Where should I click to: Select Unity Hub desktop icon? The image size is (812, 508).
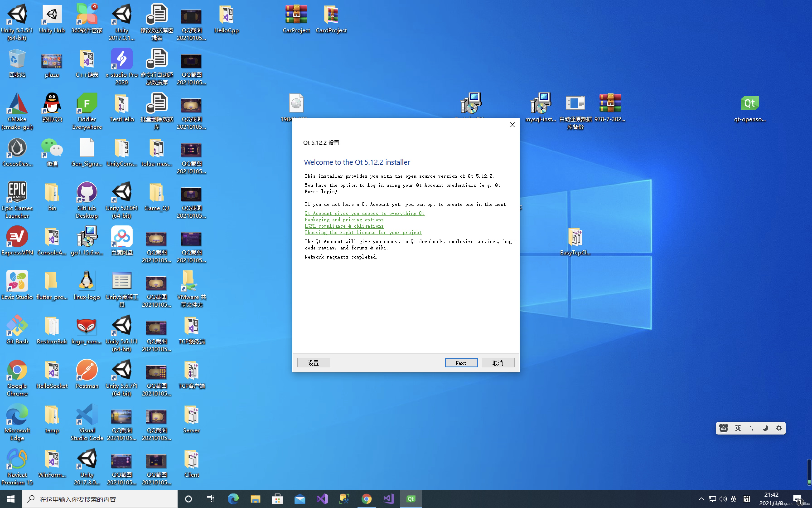(x=52, y=18)
